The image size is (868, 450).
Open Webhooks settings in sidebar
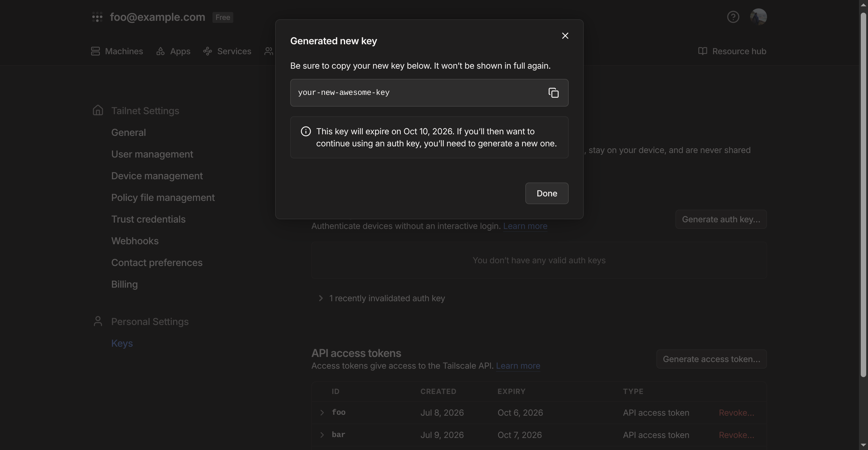point(135,241)
